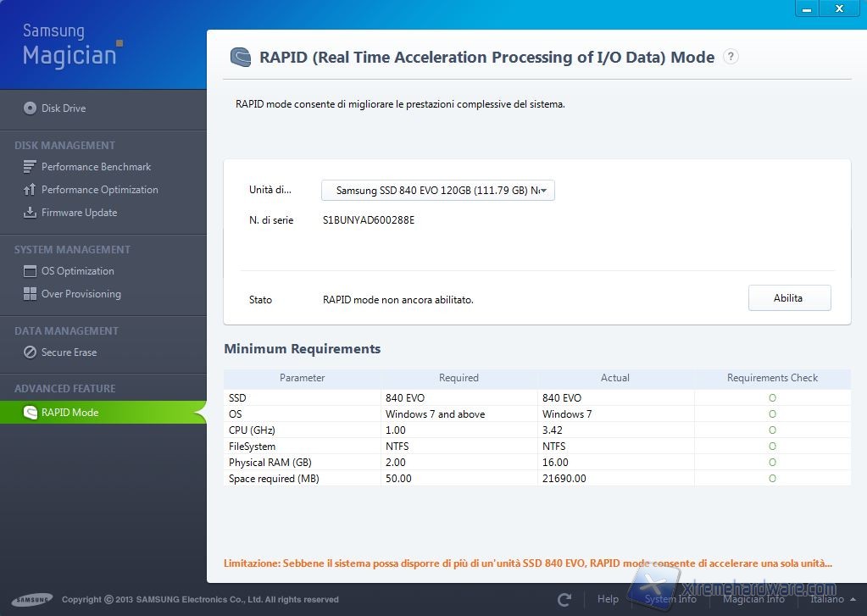The height and width of the screenshot is (616, 867).
Task: Select the Firmware Update download icon
Action: (x=31, y=213)
